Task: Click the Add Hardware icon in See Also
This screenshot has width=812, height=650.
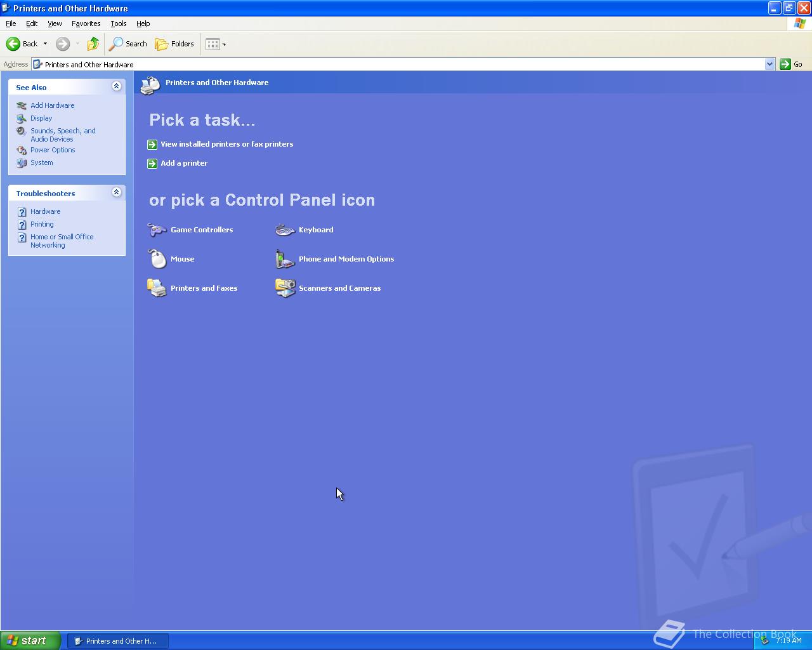Action: tap(22, 106)
